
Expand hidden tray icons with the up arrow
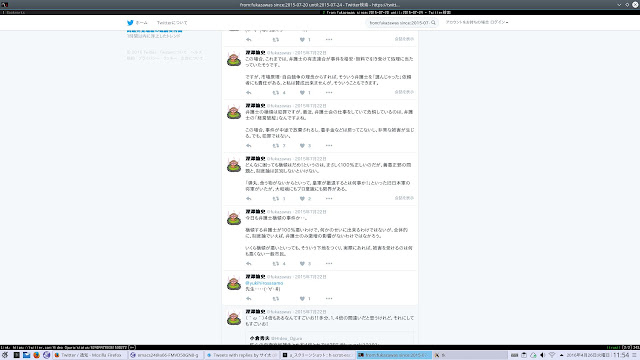tap(562, 356)
